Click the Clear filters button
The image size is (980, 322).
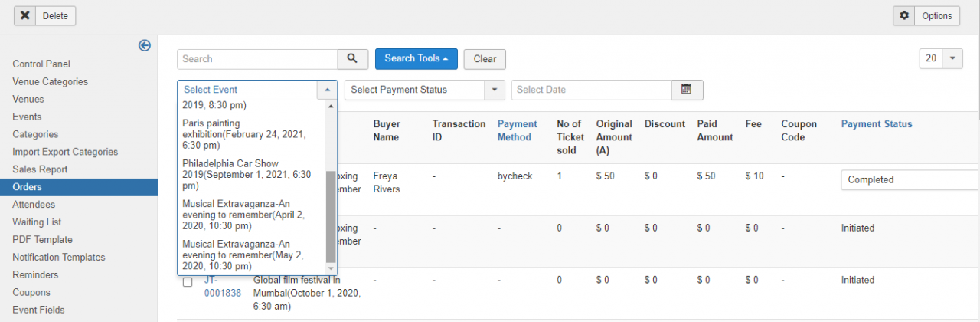tap(485, 59)
